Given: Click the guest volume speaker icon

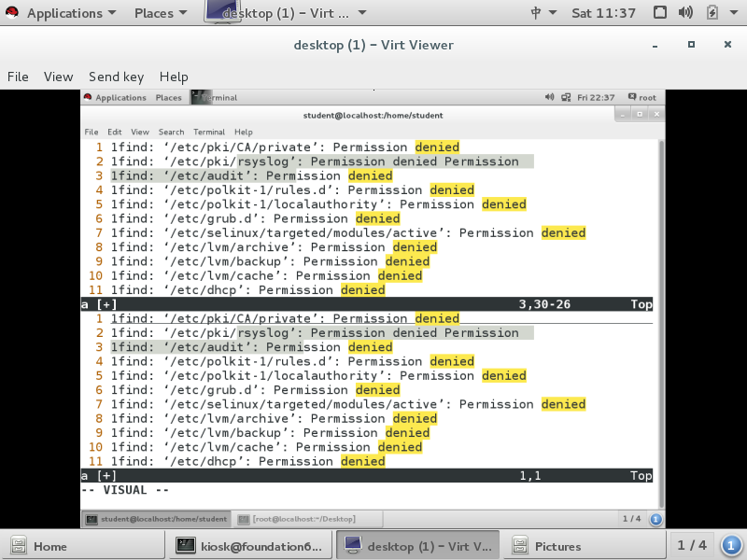Looking at the screenshot, I should coord(549,97).
